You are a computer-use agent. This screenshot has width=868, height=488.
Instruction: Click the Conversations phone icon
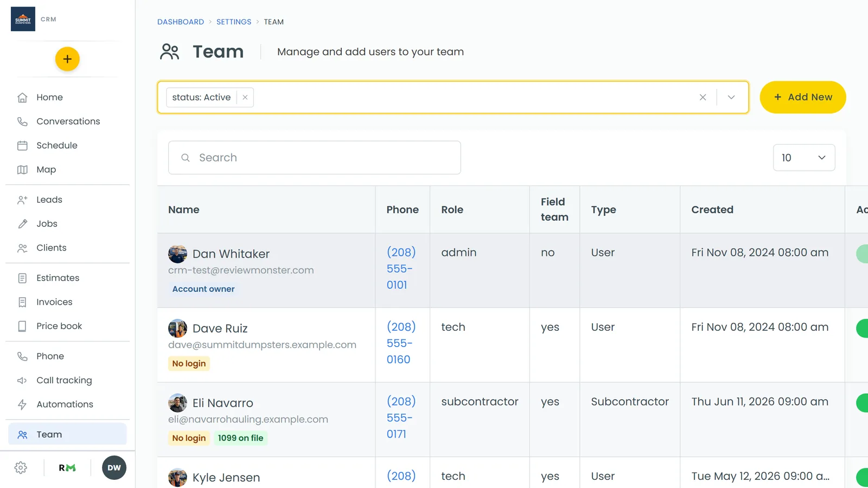point(22,121)
